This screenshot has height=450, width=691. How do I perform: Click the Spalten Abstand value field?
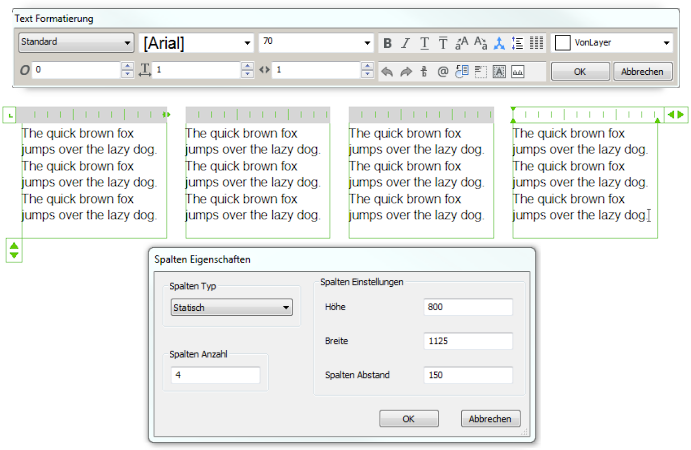(467, 375)
